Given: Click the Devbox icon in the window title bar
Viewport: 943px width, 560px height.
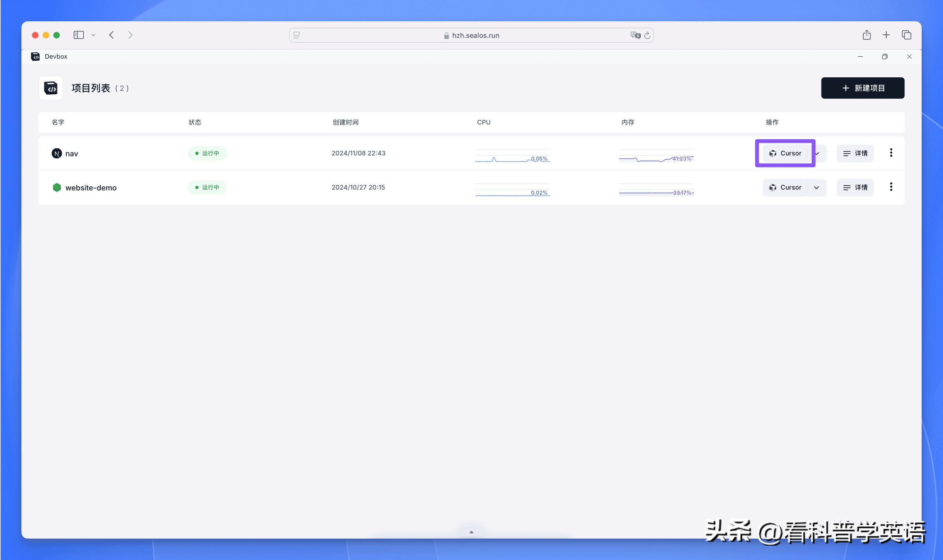Looking at the screenshot, I should [x=36, y=56].
